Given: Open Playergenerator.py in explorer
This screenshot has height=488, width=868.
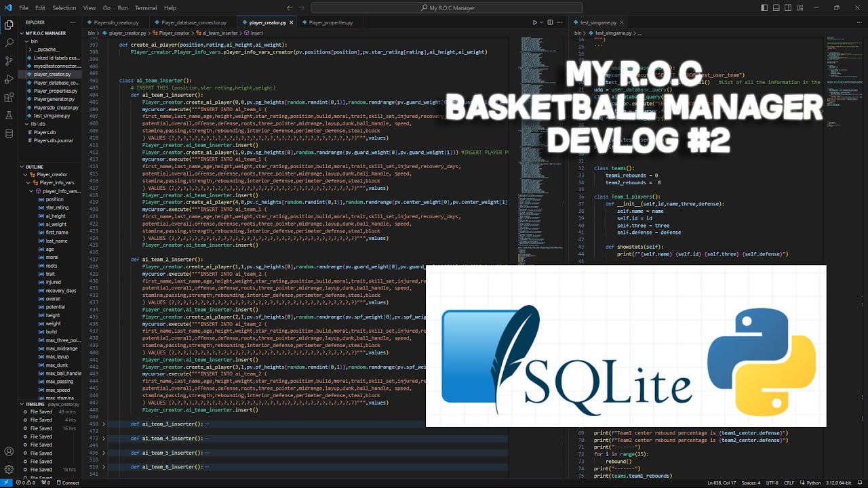Looking at the screenshot, I should (54, 99).
